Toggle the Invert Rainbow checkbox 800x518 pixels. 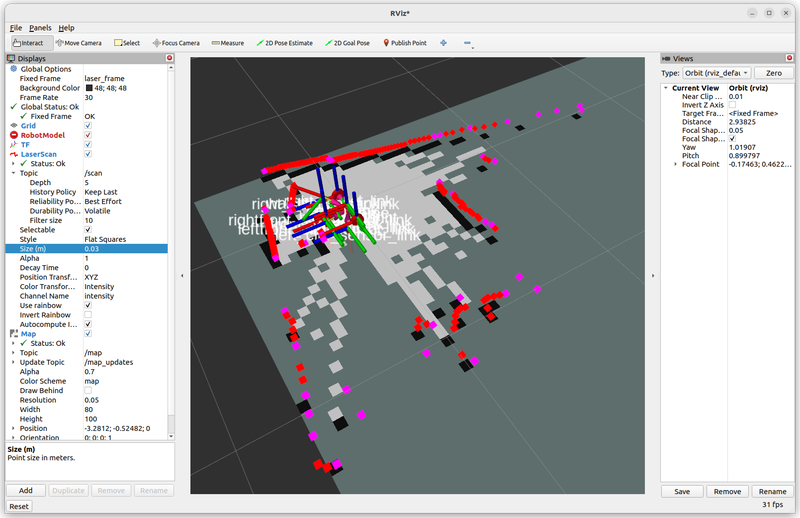(x=88, y=315)
